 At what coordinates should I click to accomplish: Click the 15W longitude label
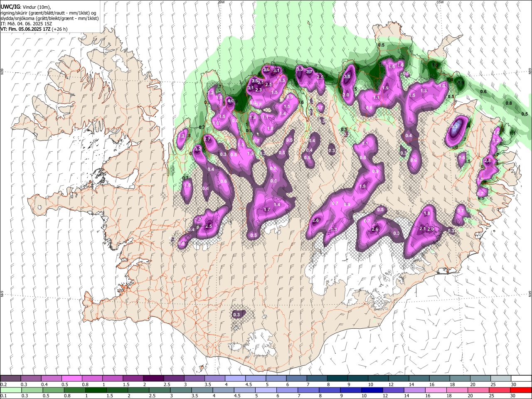click(440, 2)
